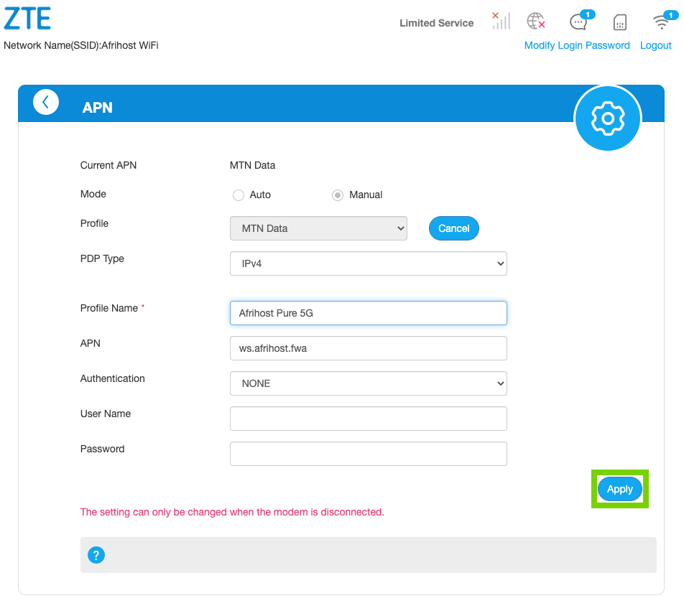
Task: Click the Limited Service status text
Action: (x=436, y=23)
